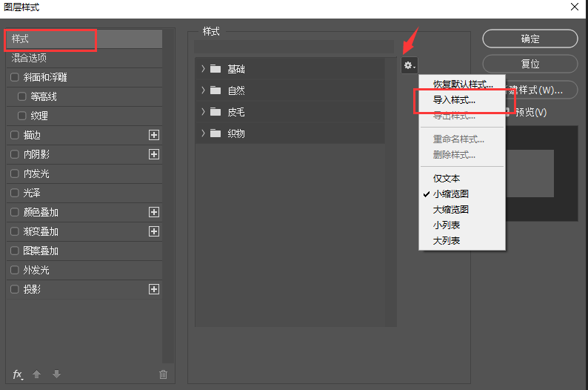
Task: Enable the 描边 checkbox
Action: point(15,135)
